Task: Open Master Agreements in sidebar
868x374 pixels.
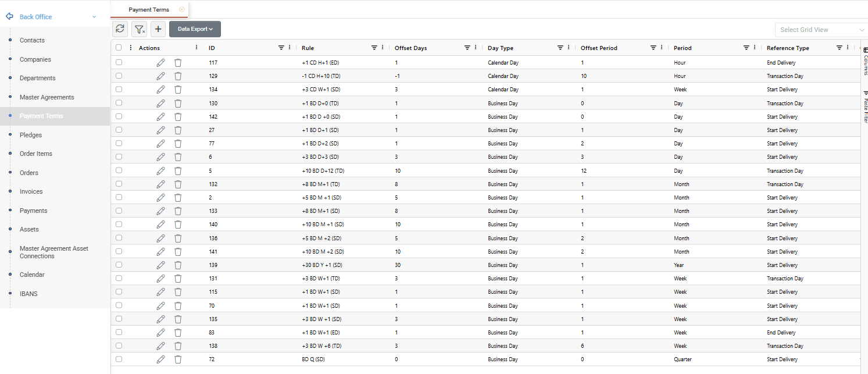Action: click(x=47, y=97)
